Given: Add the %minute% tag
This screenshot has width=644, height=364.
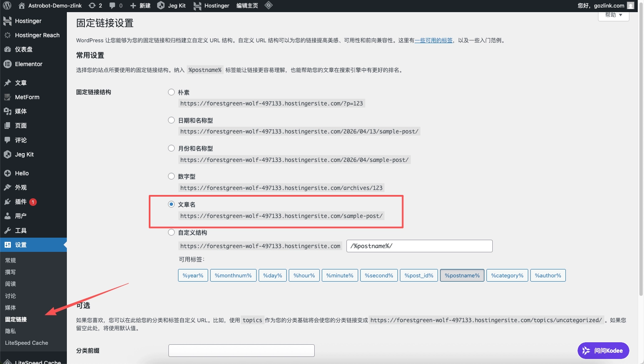Looking at the screenshot, I should tap(340, 275).
